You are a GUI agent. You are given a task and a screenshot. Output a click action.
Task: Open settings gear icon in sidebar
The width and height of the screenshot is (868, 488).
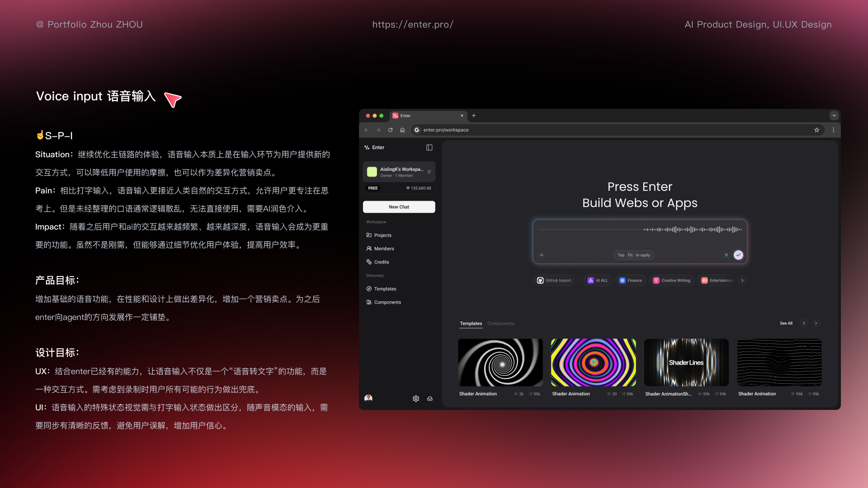click(x=416, y=399)
